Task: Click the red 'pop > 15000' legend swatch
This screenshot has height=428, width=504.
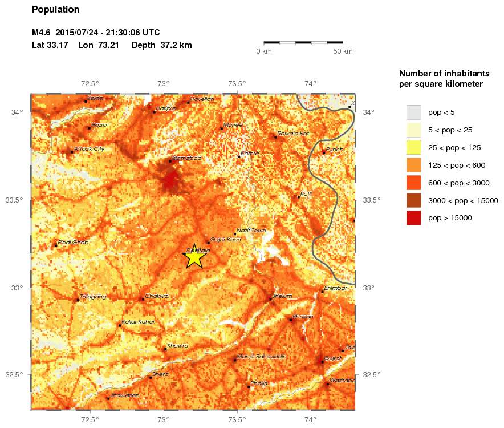Action: (414, 218)
